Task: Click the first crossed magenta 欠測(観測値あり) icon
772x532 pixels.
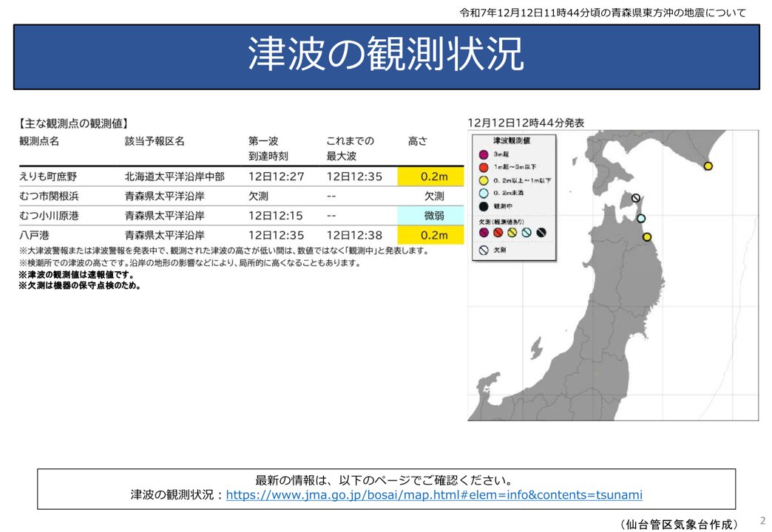Action: pyautogui.click(x=484, y=231)
